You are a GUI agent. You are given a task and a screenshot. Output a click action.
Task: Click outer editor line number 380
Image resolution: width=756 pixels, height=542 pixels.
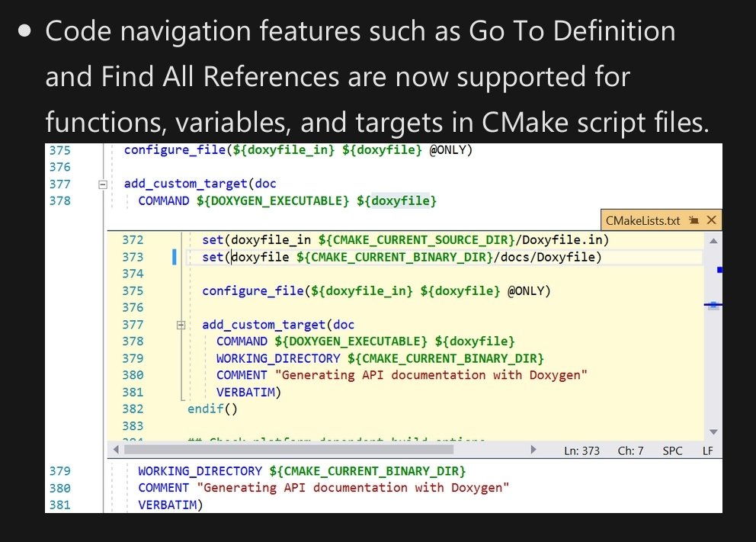click(59, 488)
